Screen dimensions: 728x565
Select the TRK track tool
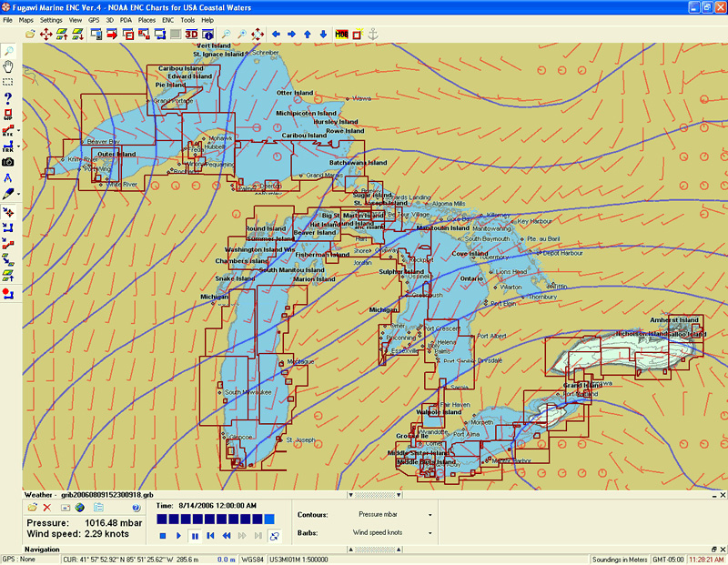[8, 146]
